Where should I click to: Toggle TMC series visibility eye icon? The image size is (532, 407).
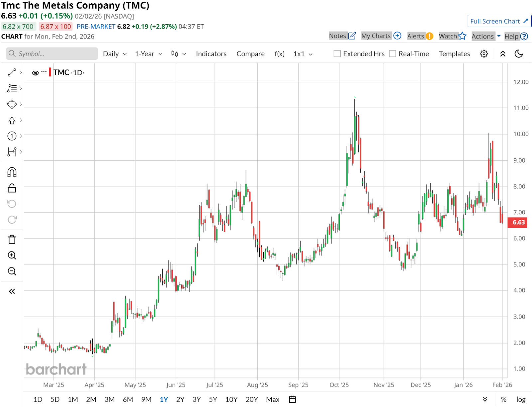35,73
